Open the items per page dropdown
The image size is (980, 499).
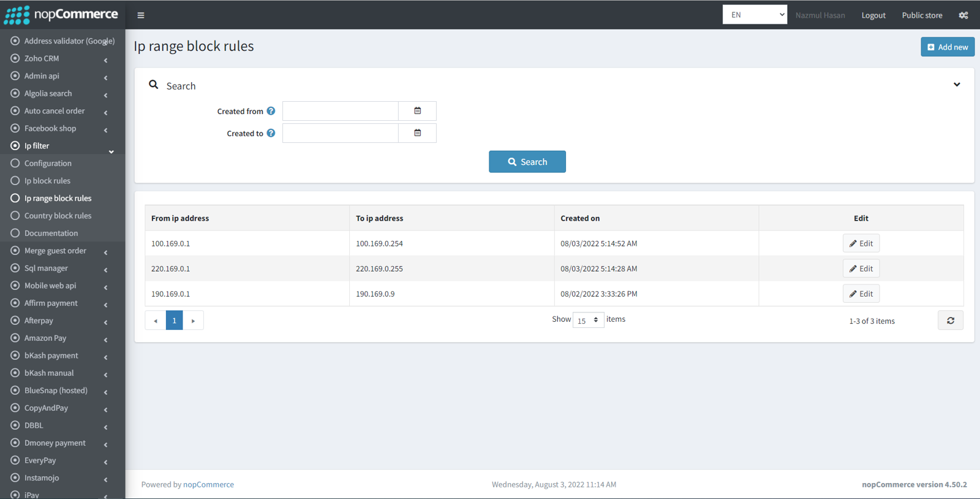click(588, 320)
